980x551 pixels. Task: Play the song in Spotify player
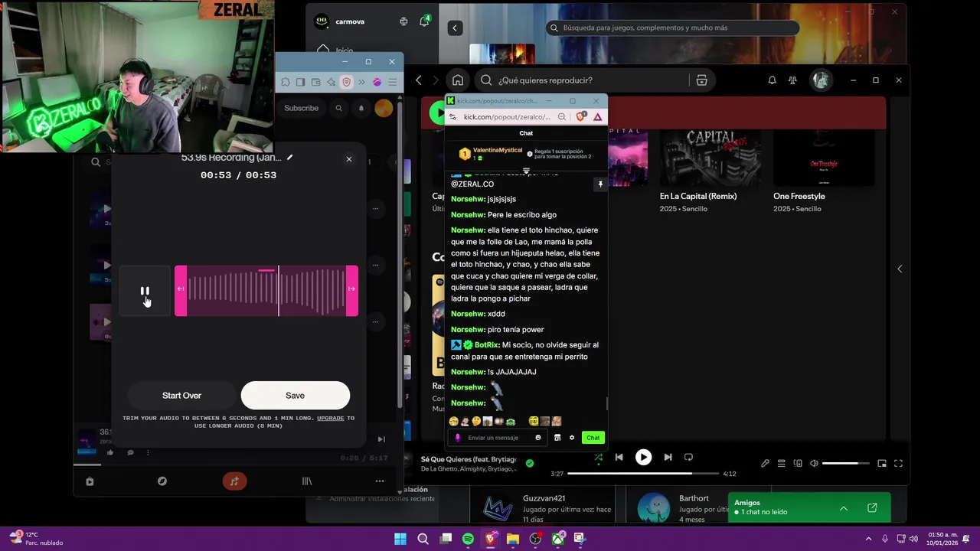(643, 457)
